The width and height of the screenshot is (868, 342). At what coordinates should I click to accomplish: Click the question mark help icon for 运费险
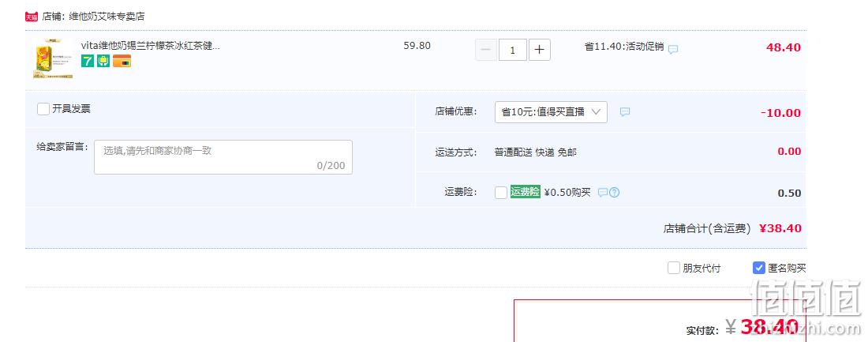pyautogui.click(x=615, y=193)
